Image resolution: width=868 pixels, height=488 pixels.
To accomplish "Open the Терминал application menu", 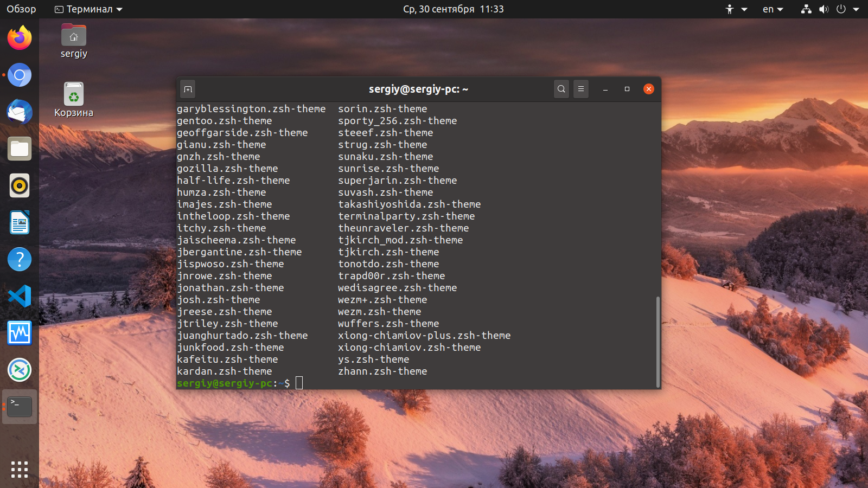I will (x=89, y=9).
